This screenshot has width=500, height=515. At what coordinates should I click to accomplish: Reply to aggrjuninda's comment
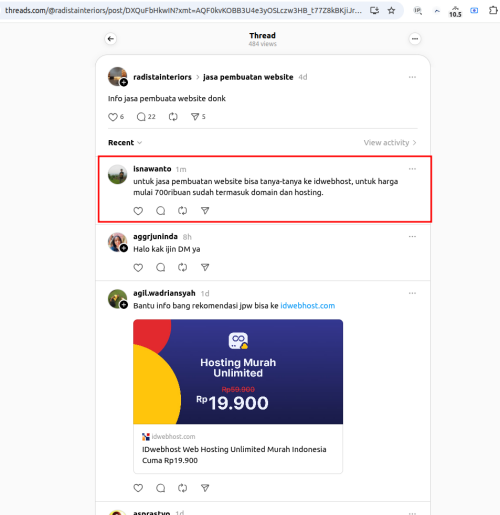pyautogui.click(x=161, y=267)
